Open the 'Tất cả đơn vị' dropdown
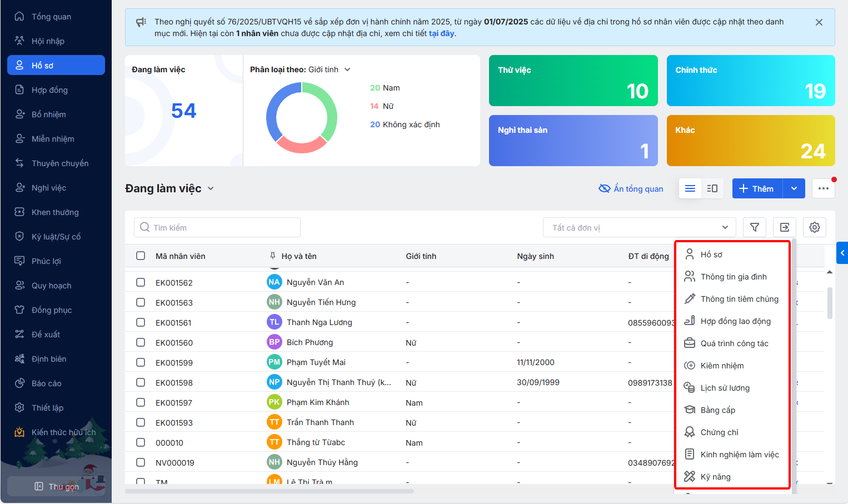848x504 pixels. click(x=639, y=227)
